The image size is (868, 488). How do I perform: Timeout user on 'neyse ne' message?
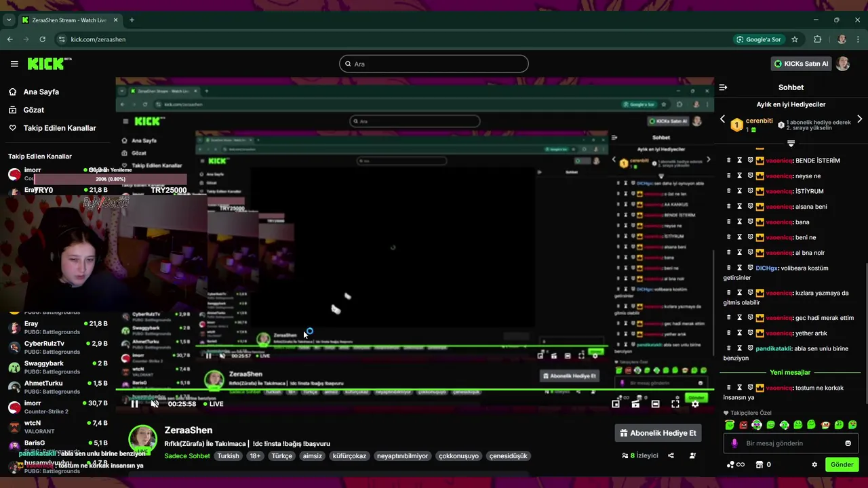click(x=740, y=176)
